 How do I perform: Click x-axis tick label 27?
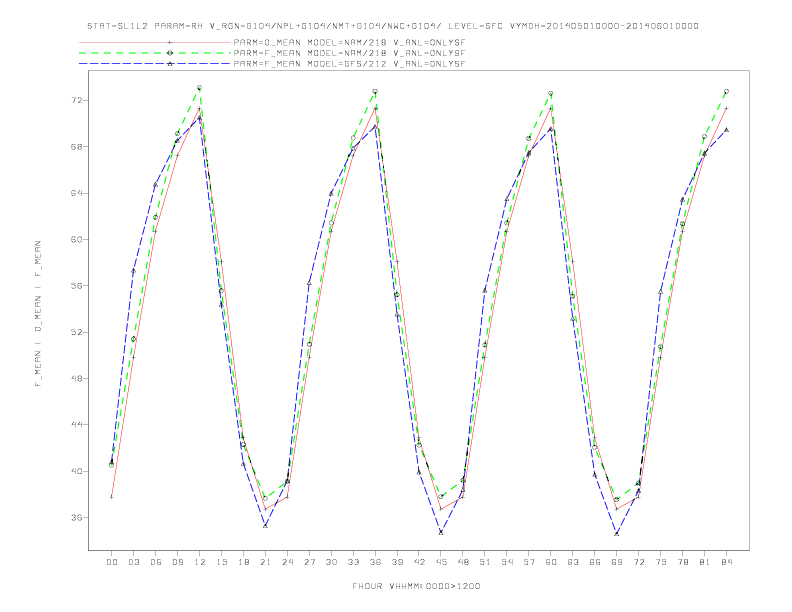[x=309, y=562]
